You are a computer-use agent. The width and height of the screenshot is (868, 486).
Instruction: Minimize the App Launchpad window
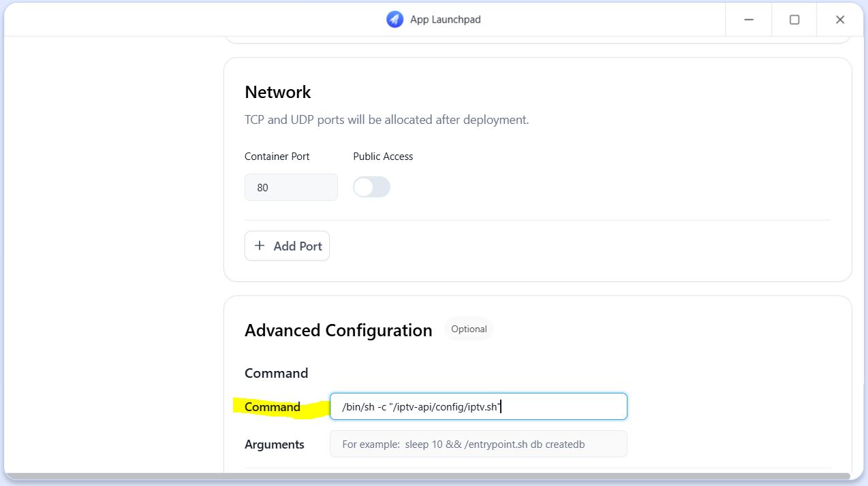coord(749,20)
